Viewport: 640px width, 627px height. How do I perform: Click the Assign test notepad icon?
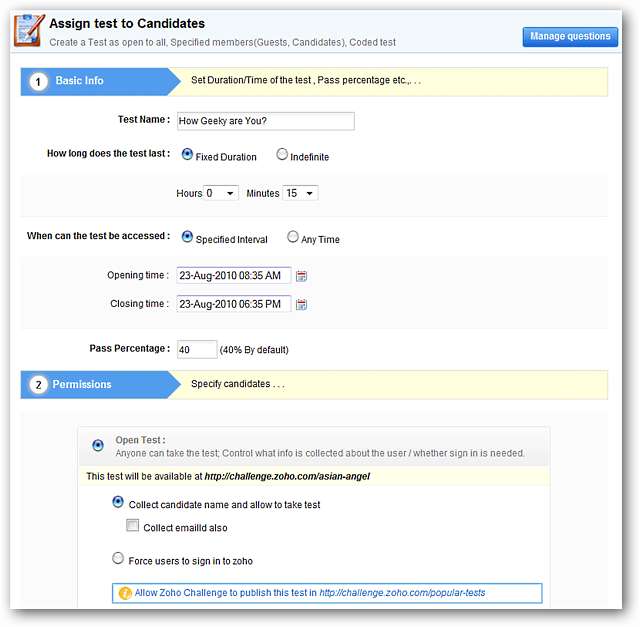click(27, 30)
